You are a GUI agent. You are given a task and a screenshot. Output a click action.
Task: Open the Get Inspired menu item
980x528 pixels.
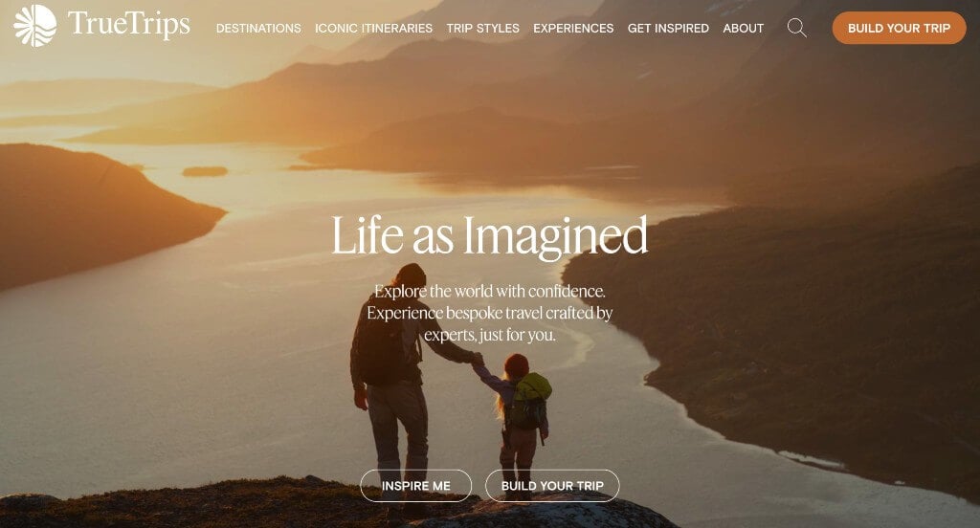668,28
